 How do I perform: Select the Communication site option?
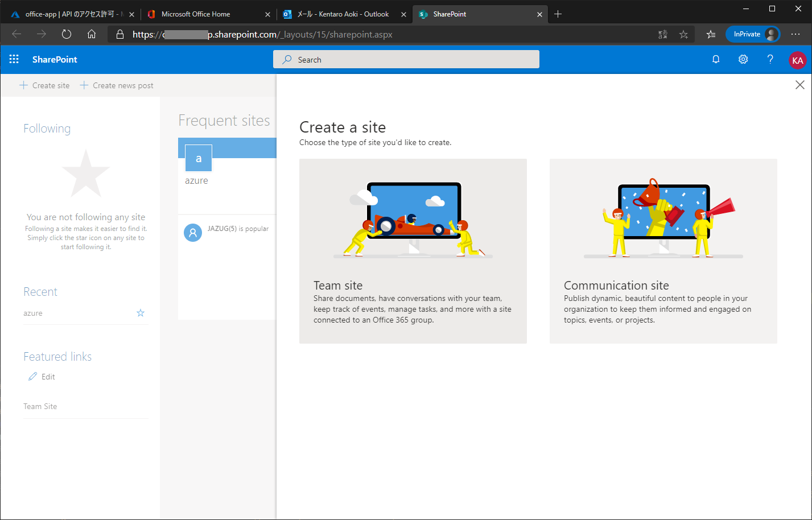pyautogui.click(x=663, y=251)
